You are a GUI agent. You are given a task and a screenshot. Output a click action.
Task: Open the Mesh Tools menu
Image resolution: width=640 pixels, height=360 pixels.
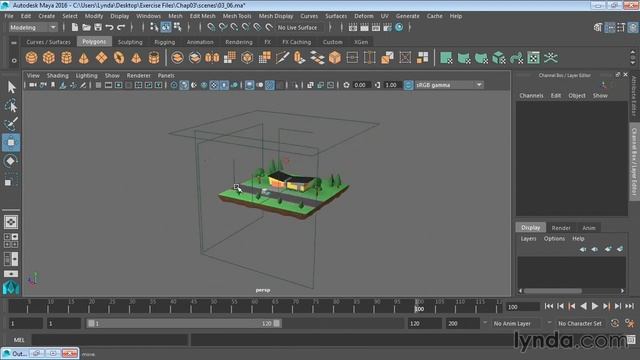(x=237, y=16)
